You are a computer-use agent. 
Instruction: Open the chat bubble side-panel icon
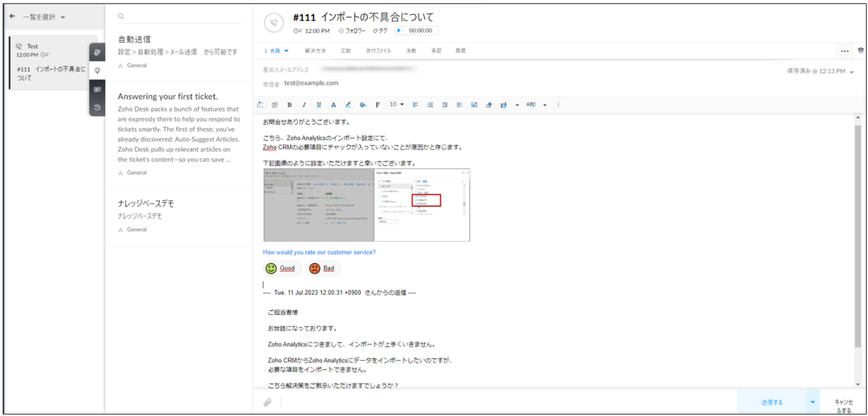[98, 90]
